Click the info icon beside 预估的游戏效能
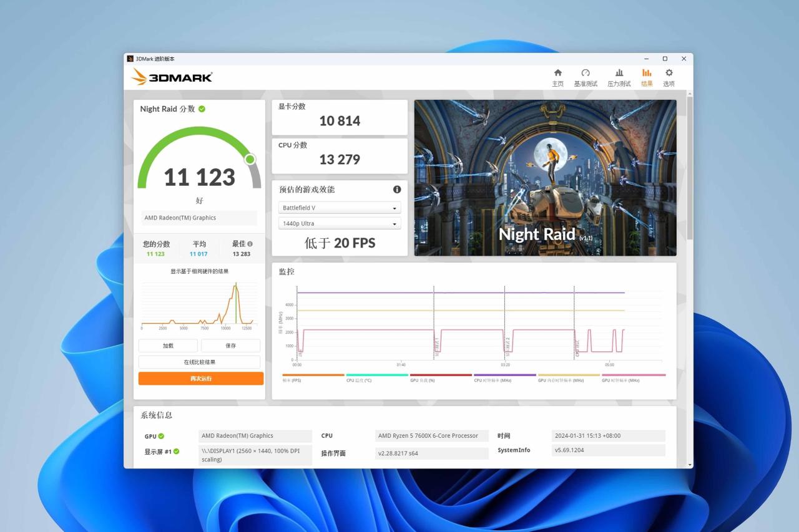This screenshot has height=532, width=799. point(397,190)
